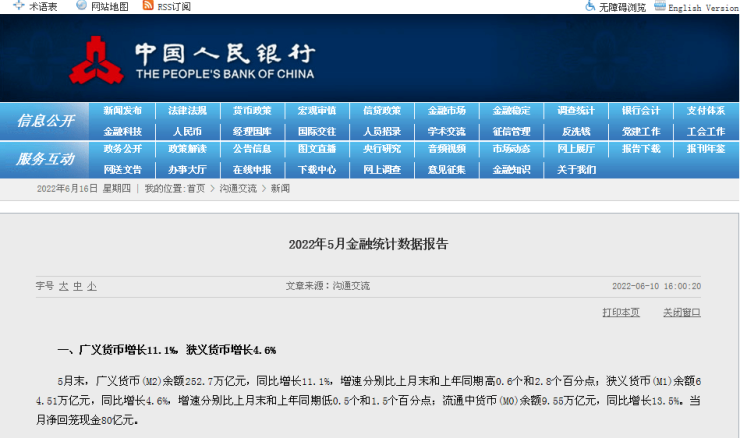Click the 无障碍浏览 wheelchair icon

click(x=590, y=6)
